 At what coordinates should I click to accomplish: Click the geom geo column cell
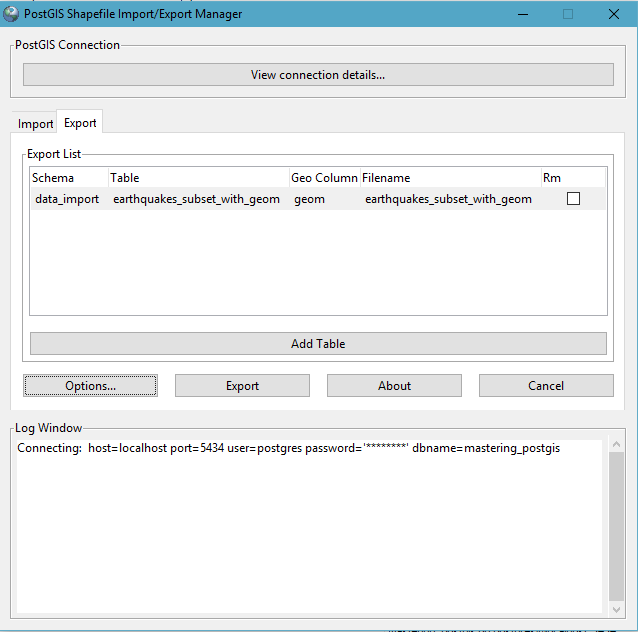click(x=310, y=199)
